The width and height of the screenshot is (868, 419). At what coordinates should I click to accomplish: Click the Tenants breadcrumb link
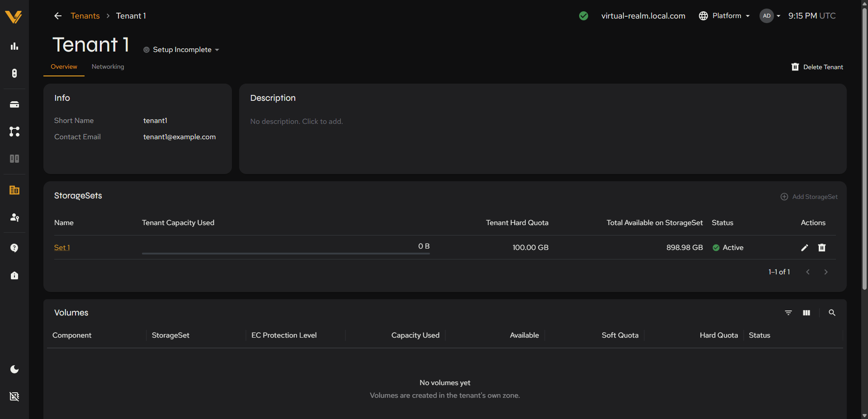[x=85, y=16]
